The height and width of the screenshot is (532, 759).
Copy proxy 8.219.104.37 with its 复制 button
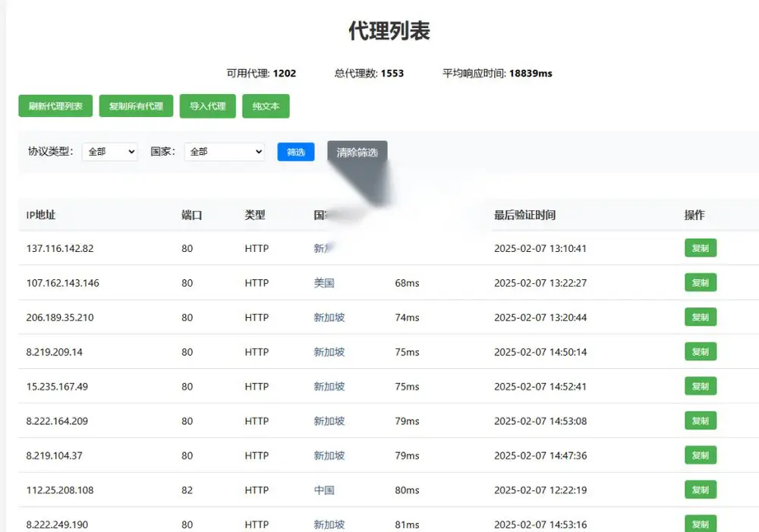pyautogui.click(x=701, y=455)
